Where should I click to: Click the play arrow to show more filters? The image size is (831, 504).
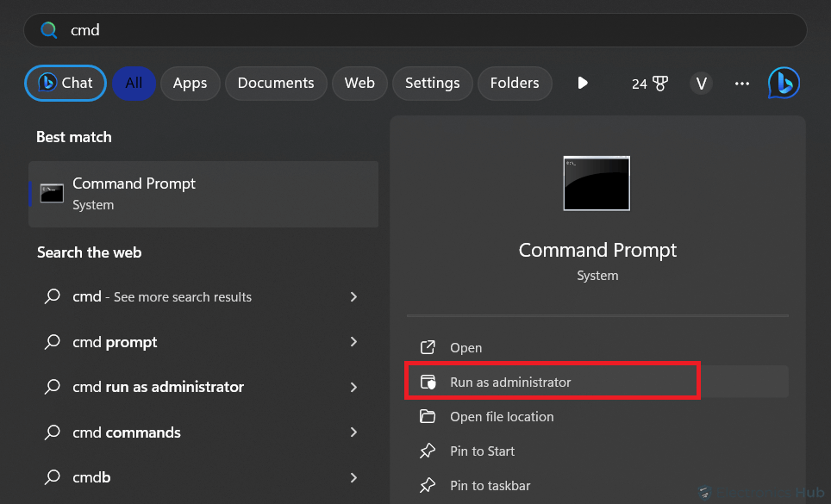pos(583,83)
